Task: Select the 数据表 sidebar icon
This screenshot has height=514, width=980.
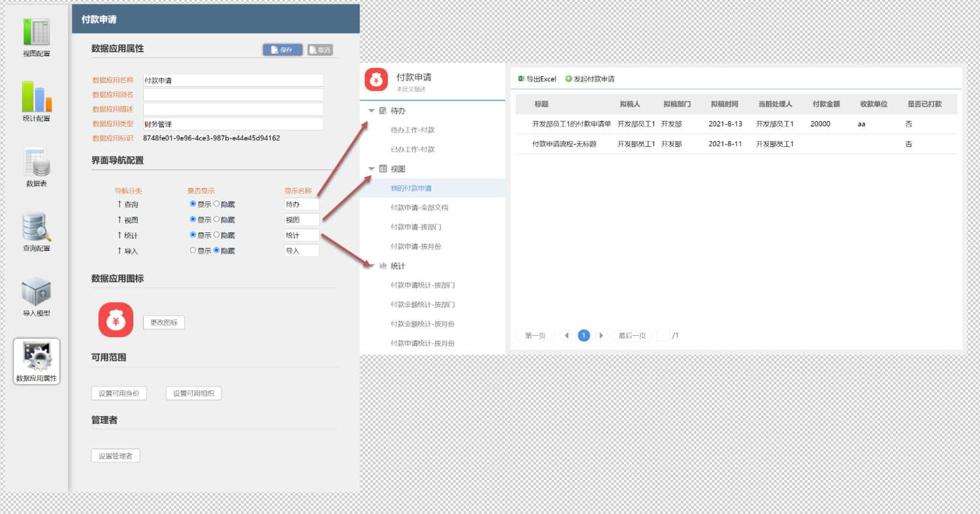Action: click(x=37, y=162)
